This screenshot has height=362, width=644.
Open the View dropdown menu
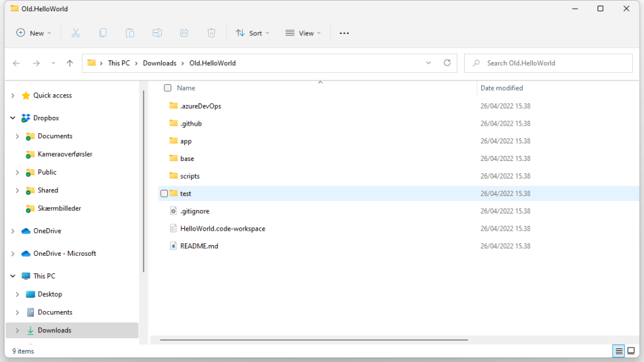coord(303,33)
